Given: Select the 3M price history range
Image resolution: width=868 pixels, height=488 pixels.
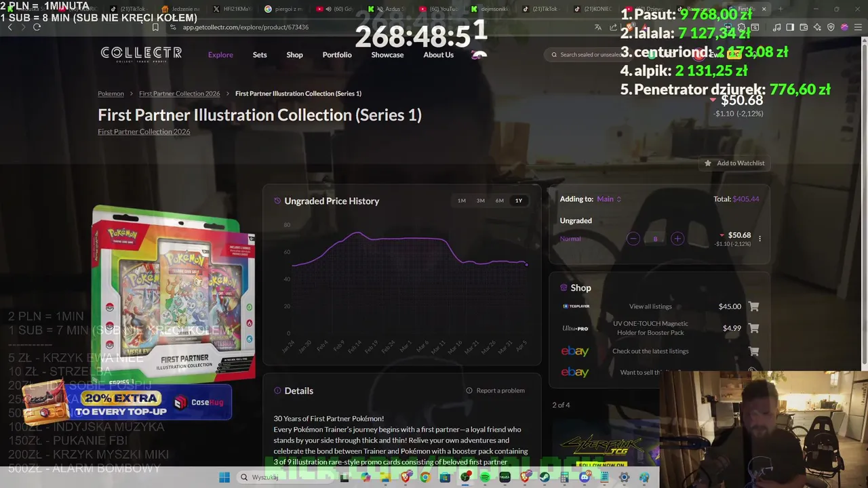Looking at the screenshot, I should tap(480, 201).
